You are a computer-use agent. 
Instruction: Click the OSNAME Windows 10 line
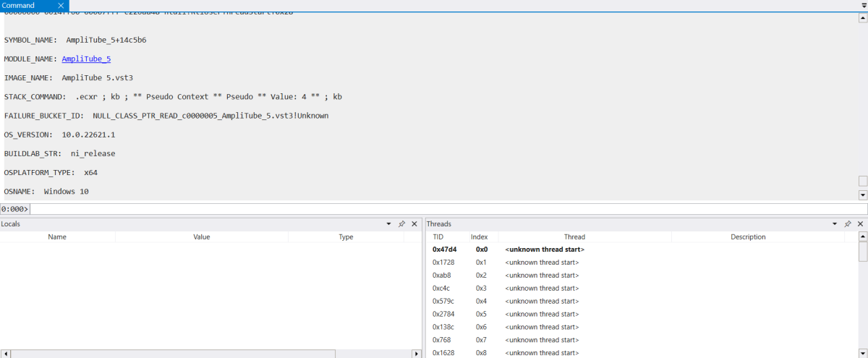(x=46, y=192)
